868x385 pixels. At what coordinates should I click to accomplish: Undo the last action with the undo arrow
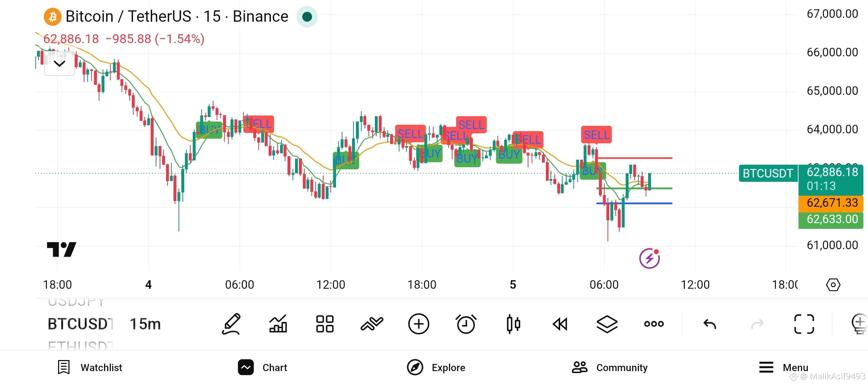tap(709, 324)
